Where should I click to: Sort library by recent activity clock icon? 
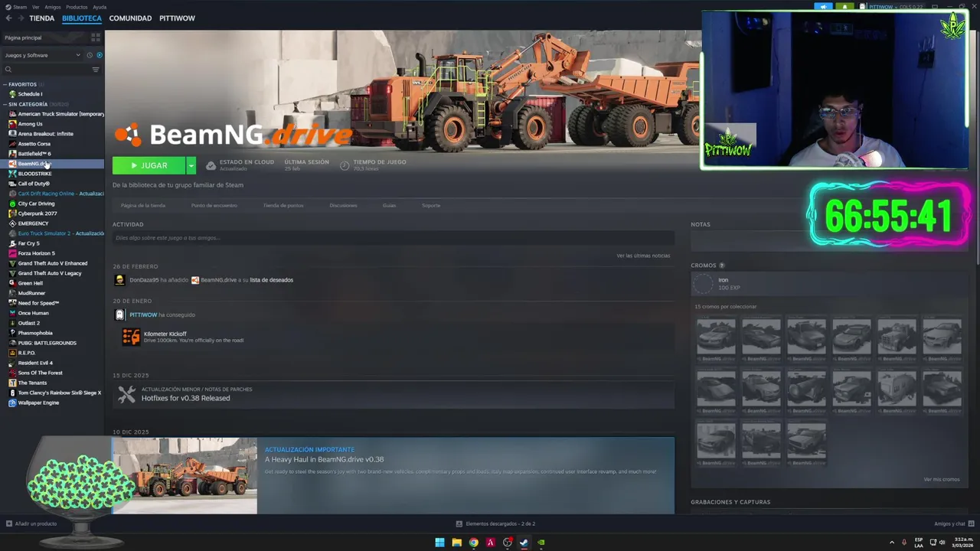tap(90, 55)
